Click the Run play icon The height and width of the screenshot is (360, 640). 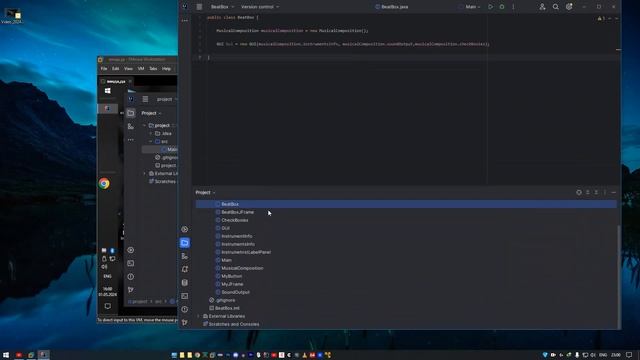[490, 7]
